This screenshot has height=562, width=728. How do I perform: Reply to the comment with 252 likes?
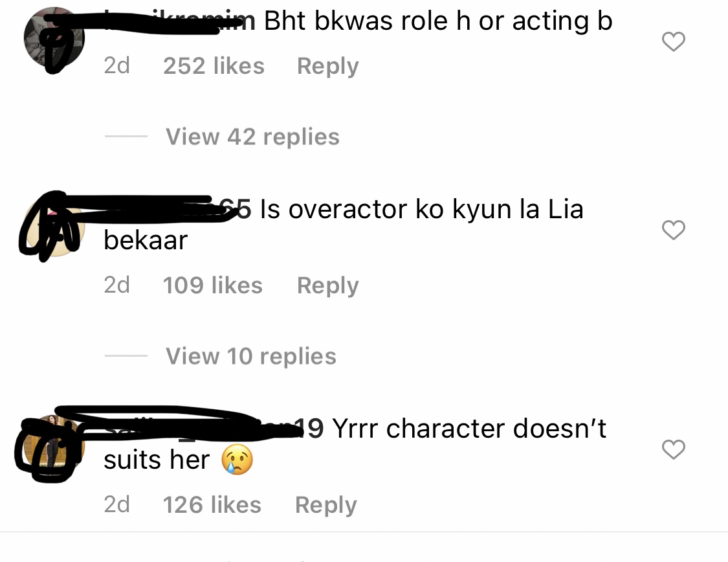[328, 66]
